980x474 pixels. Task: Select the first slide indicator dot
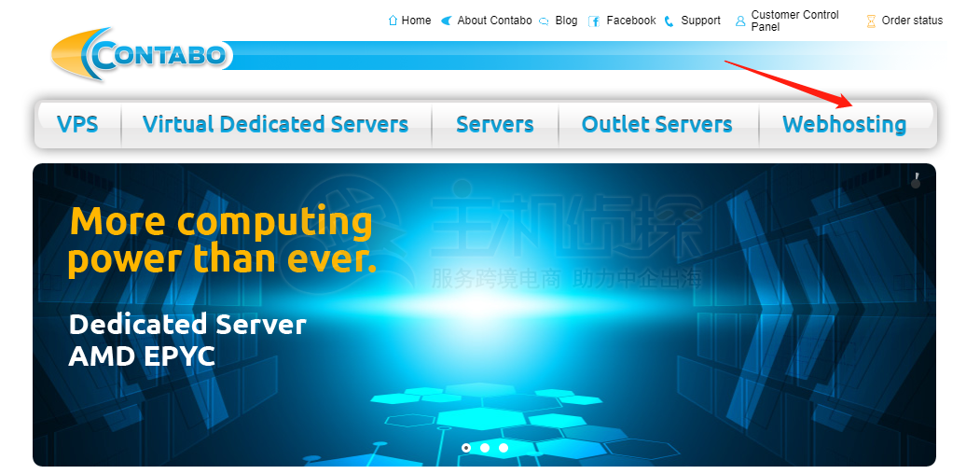[x=466, y=448]
